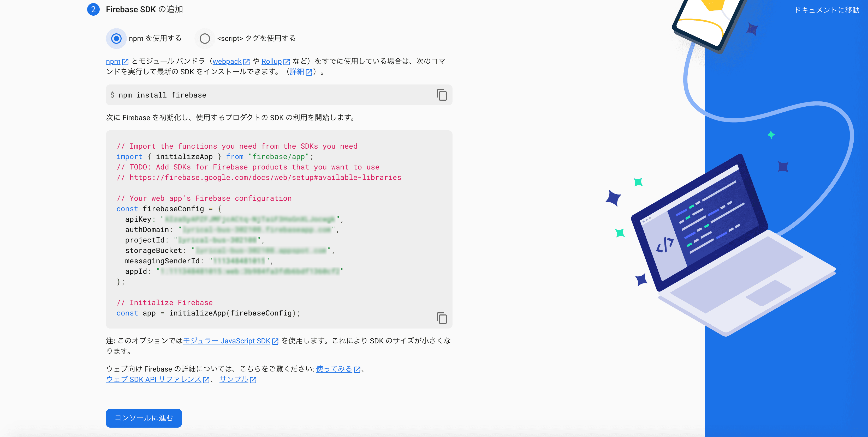This screenshot has width=868, height=437.
Task: Click the external link icon beside webpack
Action: [247, 62]
